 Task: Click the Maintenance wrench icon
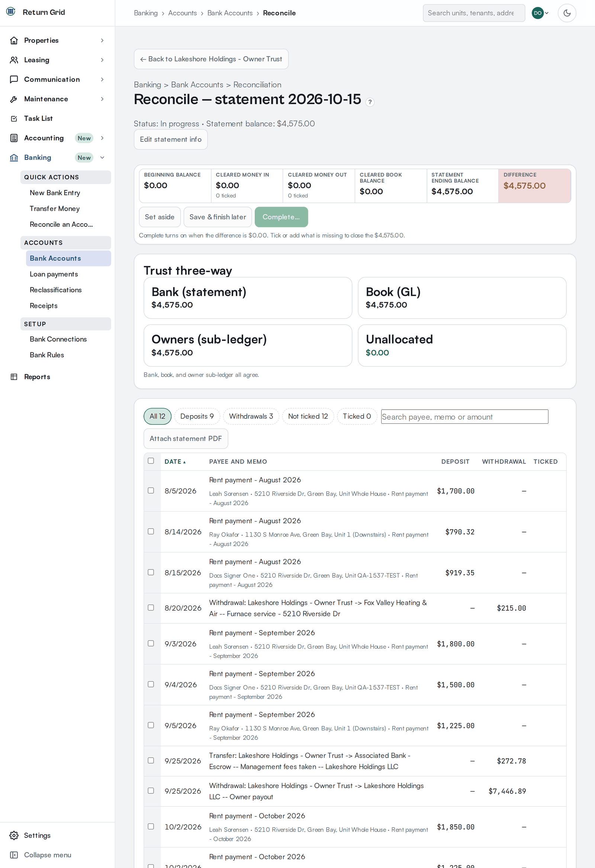(14, 99)
